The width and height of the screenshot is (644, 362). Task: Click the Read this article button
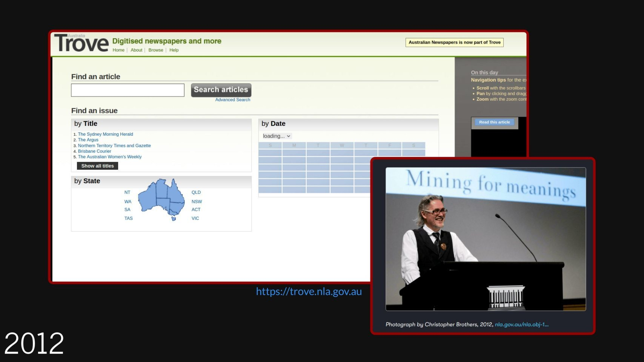(x=494, y=122)
